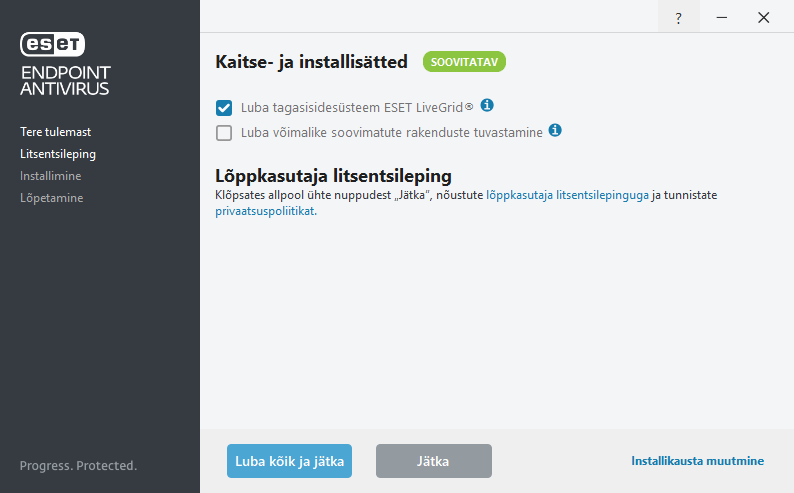Click the green SOOVITATAV badge
Screen dimensions: 794x493
pos(464,62)
